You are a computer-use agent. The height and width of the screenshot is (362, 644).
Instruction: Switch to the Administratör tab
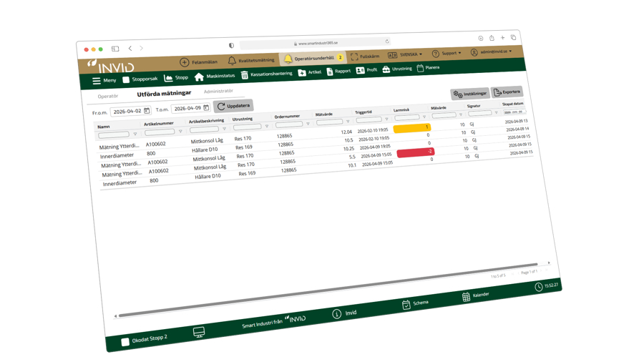[x=218, y=92]
